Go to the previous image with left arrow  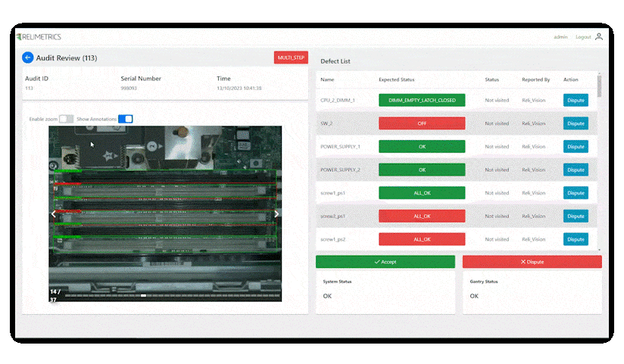point(54,214)
